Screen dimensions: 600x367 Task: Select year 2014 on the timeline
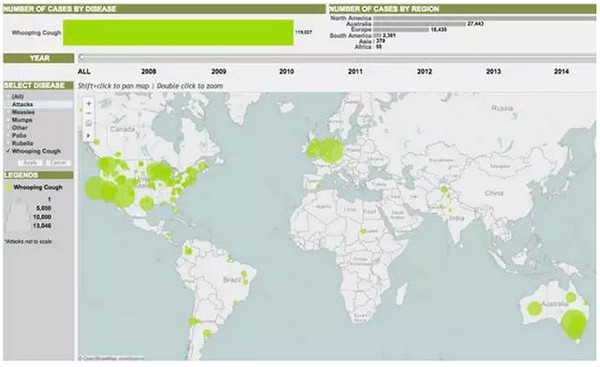coord(561,71)
